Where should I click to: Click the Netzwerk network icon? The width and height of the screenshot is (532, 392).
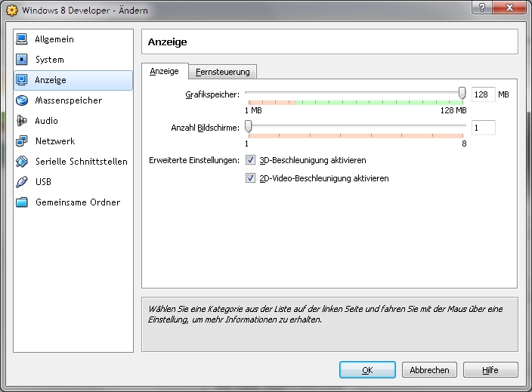[x=22, y=141]
